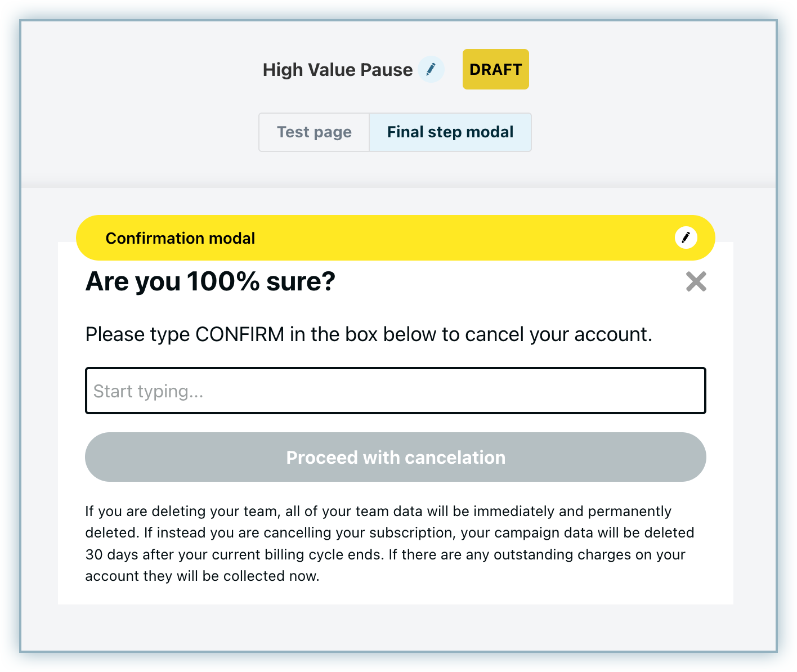Viewport: 797px width, 672px height.
Task: Click "account they will be collected now" line
Action: click(202, 576)
